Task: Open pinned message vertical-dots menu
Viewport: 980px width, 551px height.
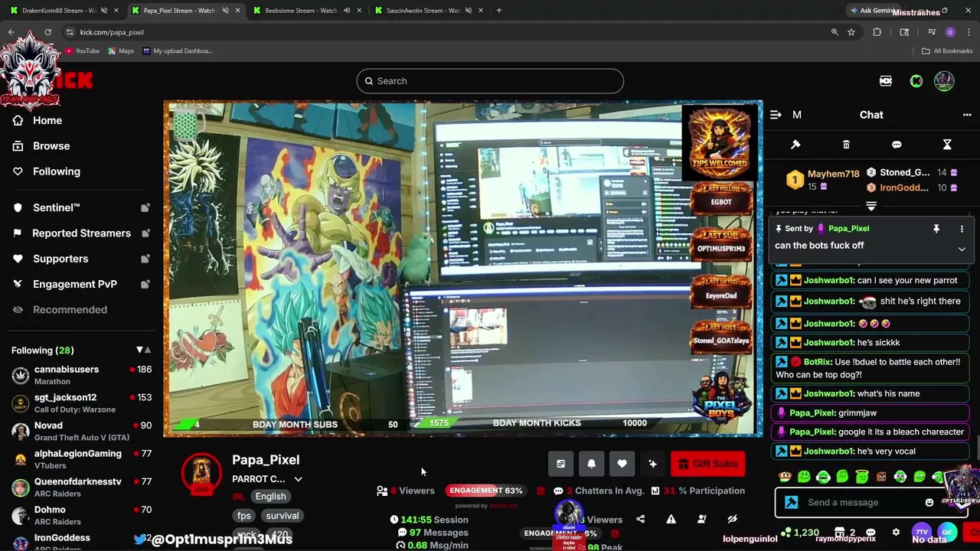Action: coord(962,228)
